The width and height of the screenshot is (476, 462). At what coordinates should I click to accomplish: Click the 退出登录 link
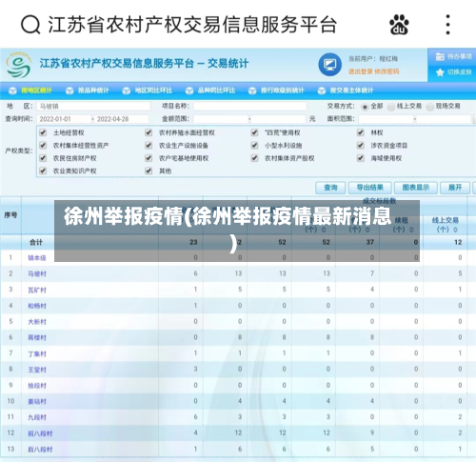[360, 71]
